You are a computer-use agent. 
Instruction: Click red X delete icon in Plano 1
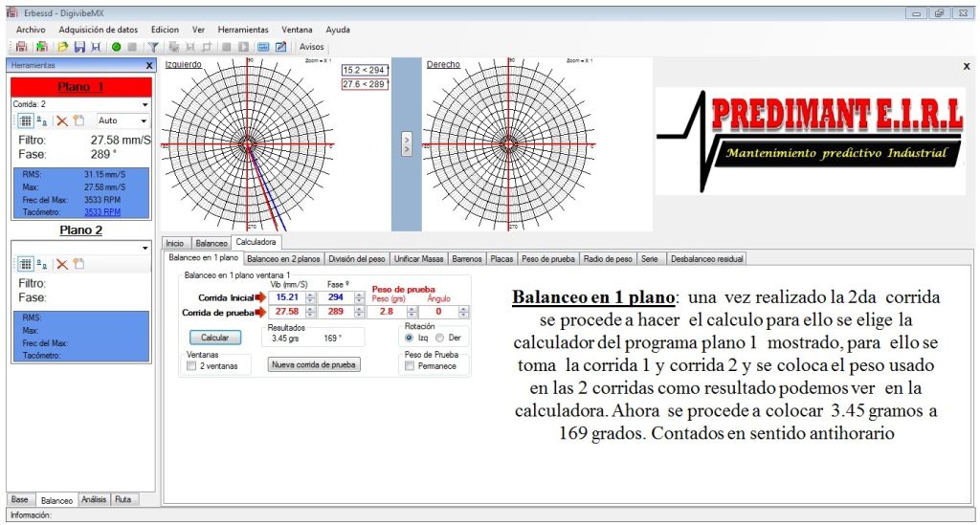coord(61,121)
